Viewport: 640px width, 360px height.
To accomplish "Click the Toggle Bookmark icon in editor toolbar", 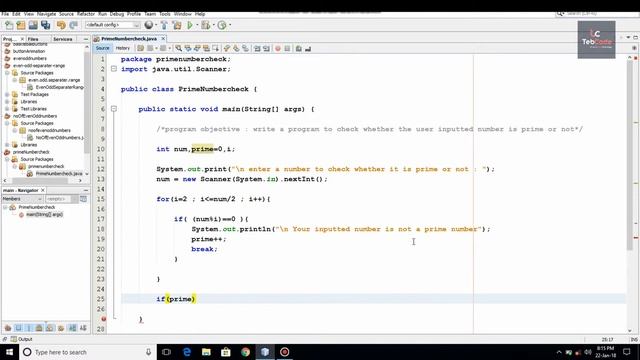I will [x=245, y=49].
